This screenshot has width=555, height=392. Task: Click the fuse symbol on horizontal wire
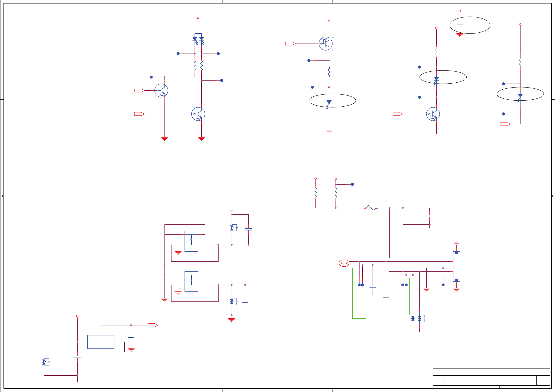(371, 208)
